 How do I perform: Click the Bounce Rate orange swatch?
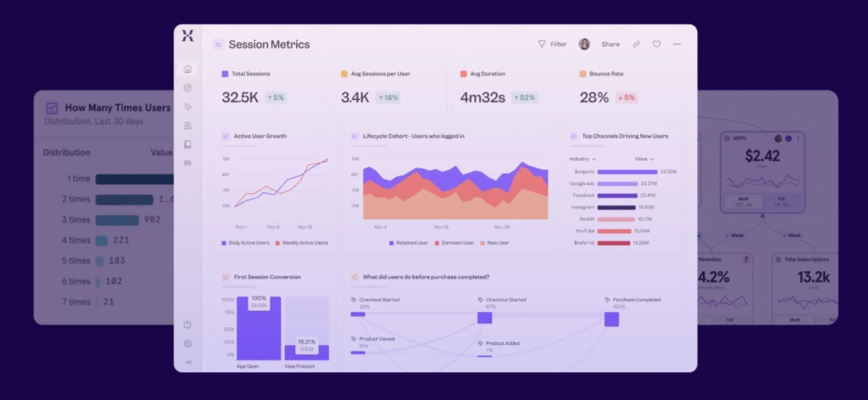(583, 73)
